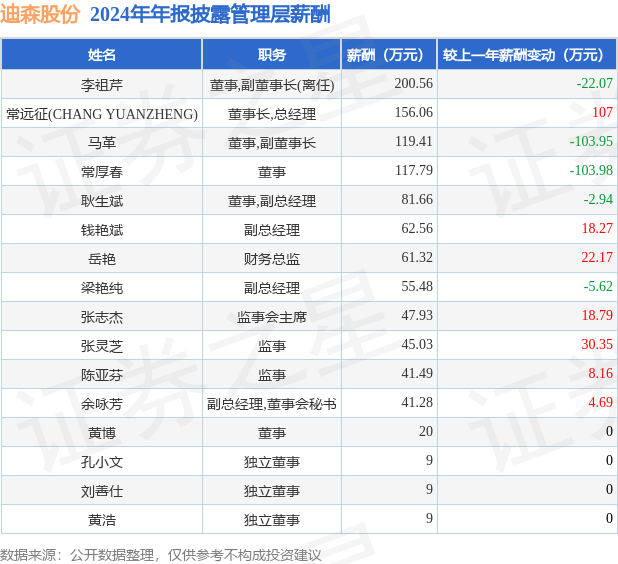The width and height of the screenshot is (618, 564).
Task: Click the name 李祖芹
Action: click(x=102, y=84)
